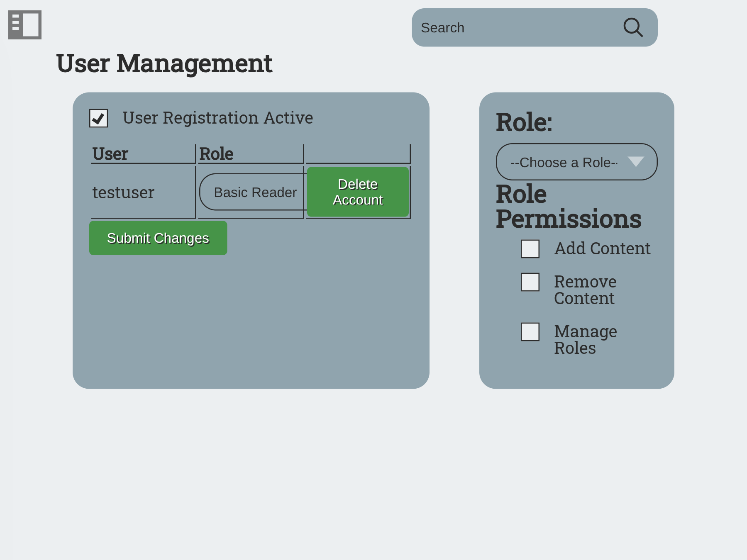Click the User Management page heading
The height and width of the screenshot is (560, 747).
(x=164, y=64)
